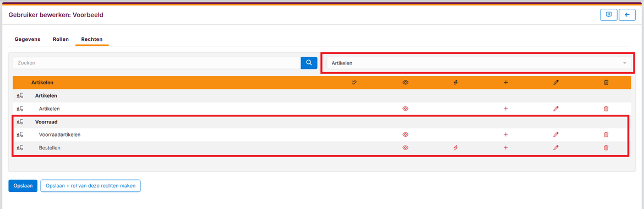644x209 pixels.
Task: Click the lightning action icon for Bestellen
Action: (x=456, y=148)
